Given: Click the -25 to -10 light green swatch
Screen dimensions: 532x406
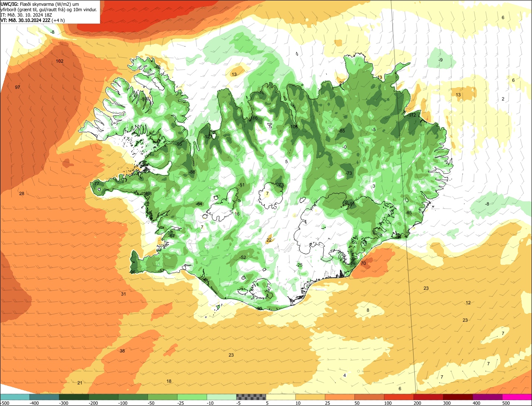Looking at the screenshot, I should pyautogui.click(x=192, y=397).
